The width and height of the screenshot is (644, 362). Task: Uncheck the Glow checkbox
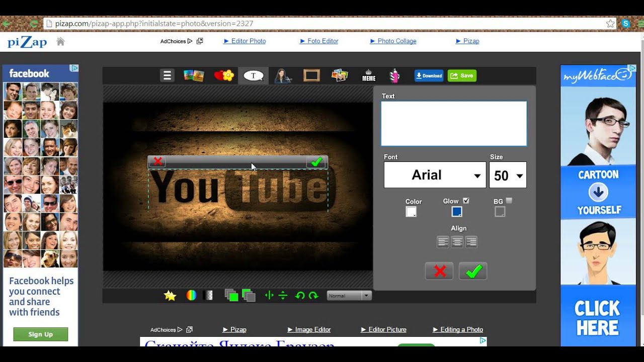[466, 201]
